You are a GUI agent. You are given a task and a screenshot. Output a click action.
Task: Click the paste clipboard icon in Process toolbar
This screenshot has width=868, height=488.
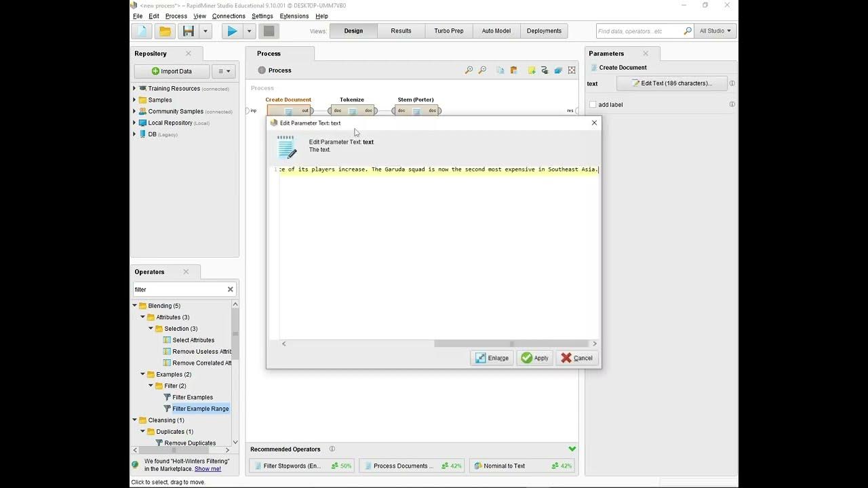point(514,70)
